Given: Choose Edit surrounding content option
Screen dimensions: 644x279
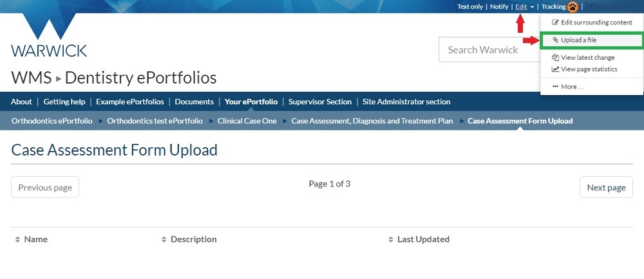Looking at the screenshot, I should point(596,22).
